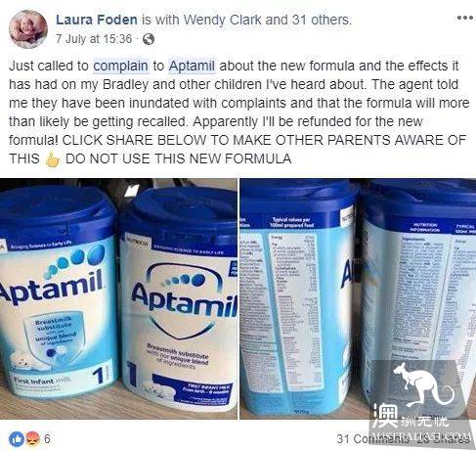
Task: Open Laura Foden's profile name link
Action: point(97,20)
